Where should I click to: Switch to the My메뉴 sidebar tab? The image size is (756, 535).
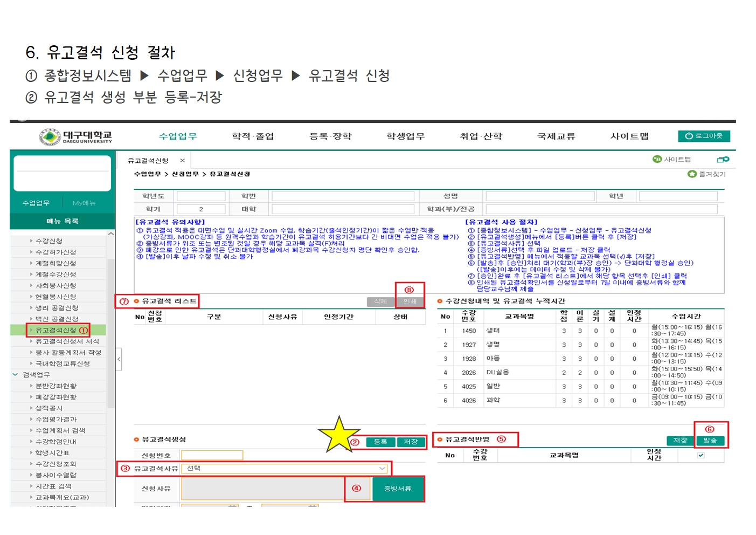84,203
